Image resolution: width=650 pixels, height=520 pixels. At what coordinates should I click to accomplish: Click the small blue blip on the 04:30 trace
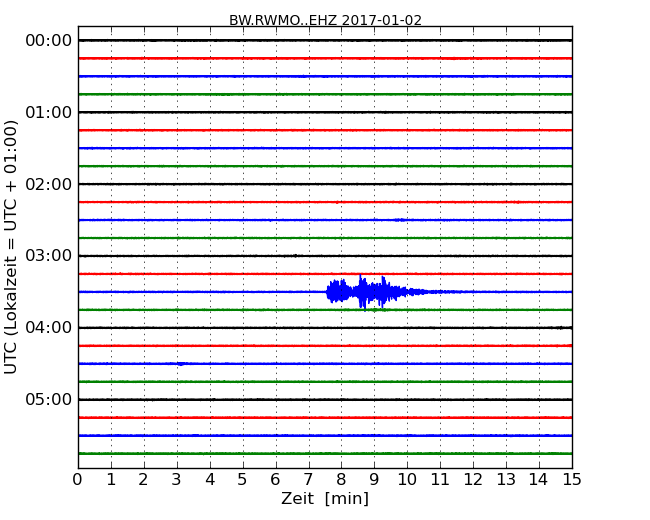[x=181, y=364]
